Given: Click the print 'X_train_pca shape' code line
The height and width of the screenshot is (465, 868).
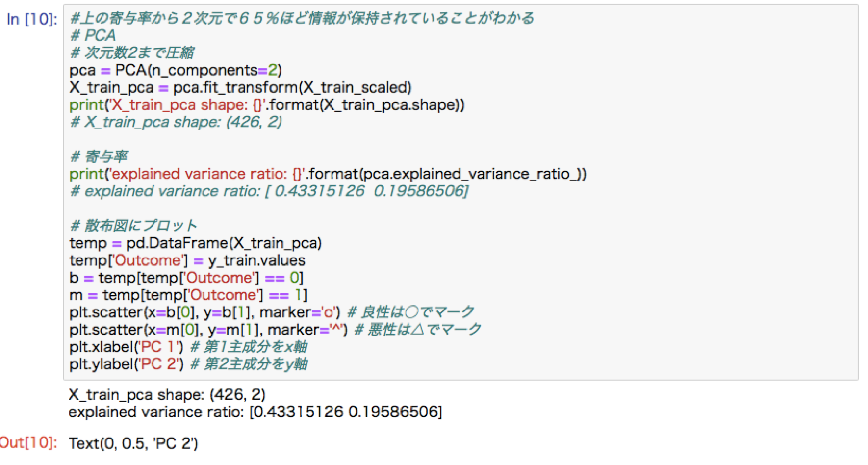Looking at the screenshot, I should (267, 104).
